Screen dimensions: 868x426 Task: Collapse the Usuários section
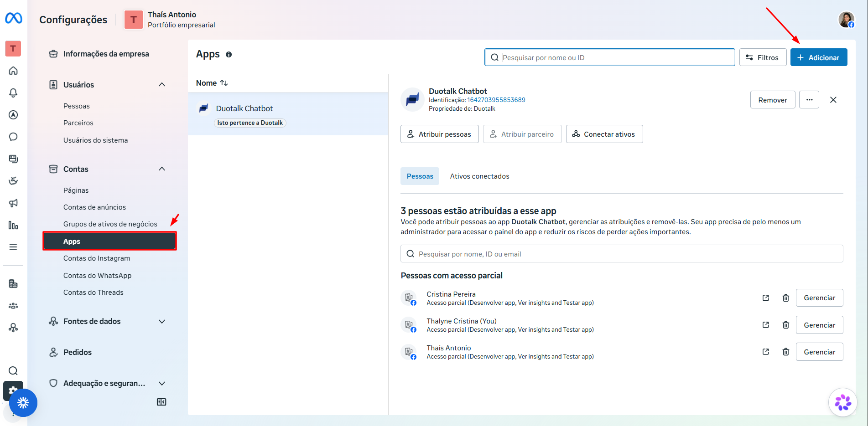(162, 85)
